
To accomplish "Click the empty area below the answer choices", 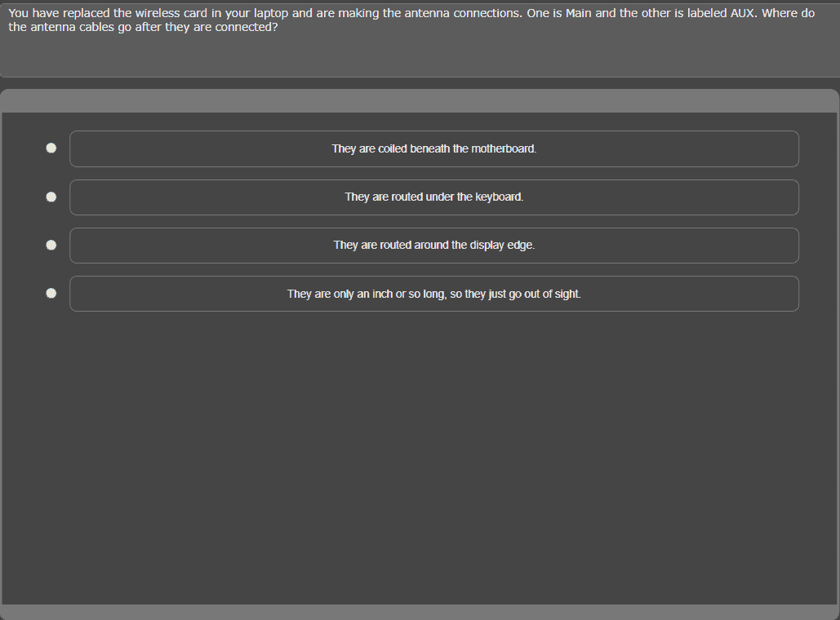I will coord(420,449).
